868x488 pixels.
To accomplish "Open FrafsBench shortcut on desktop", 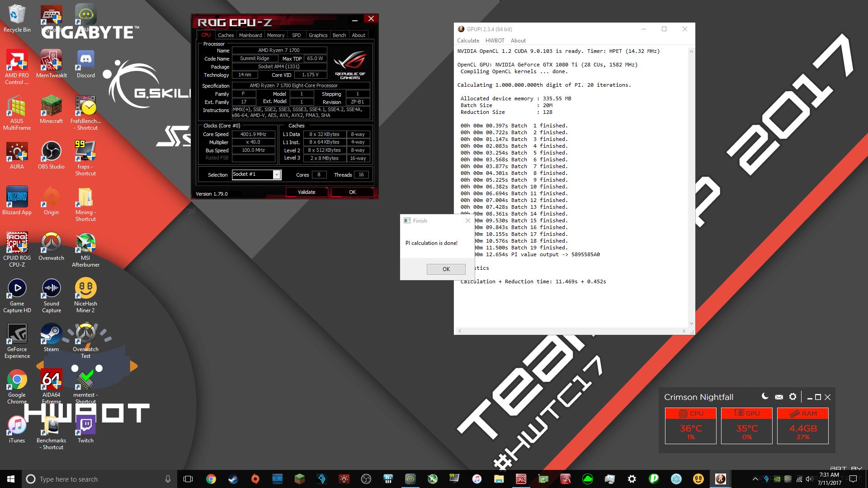I will tap(85, 113).
